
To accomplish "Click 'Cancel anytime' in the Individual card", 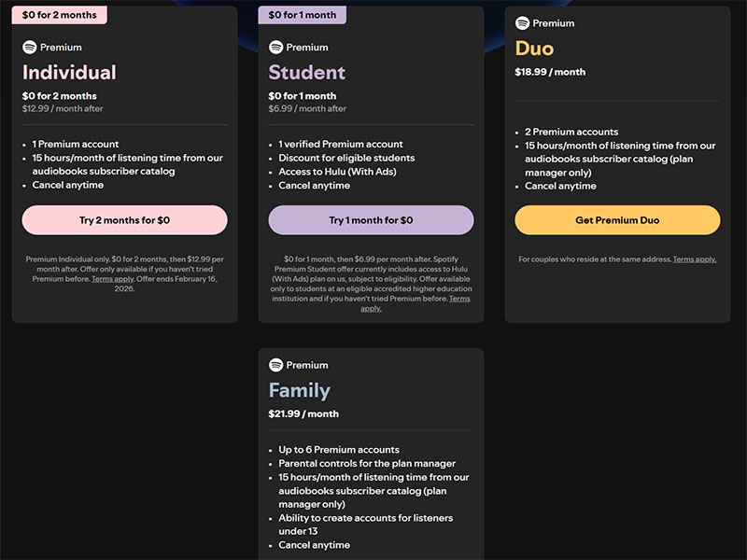I will [x=67, y=185].
